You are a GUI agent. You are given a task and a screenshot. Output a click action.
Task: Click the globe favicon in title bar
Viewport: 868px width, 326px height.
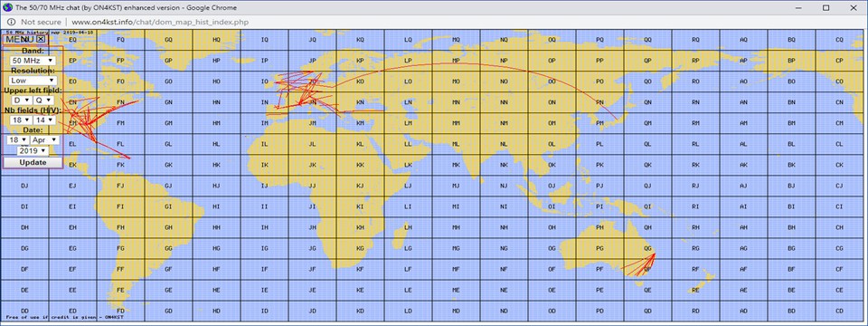click(7, 7)
